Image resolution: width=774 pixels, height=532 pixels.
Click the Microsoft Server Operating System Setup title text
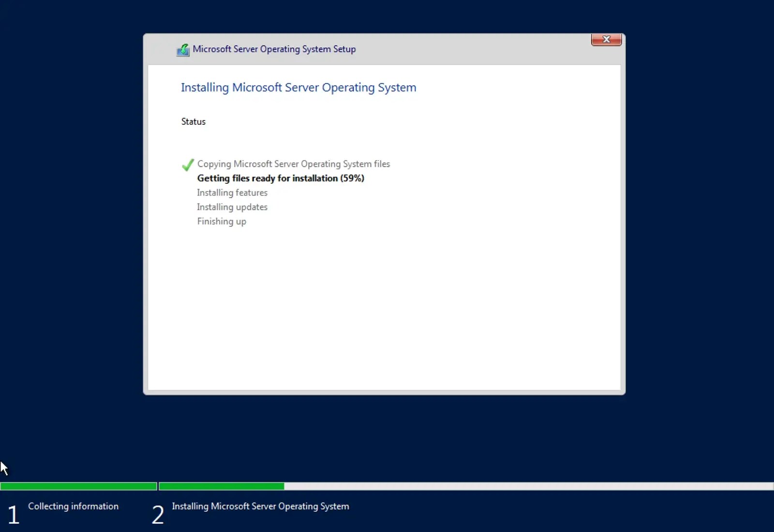[x=274, y=49]
